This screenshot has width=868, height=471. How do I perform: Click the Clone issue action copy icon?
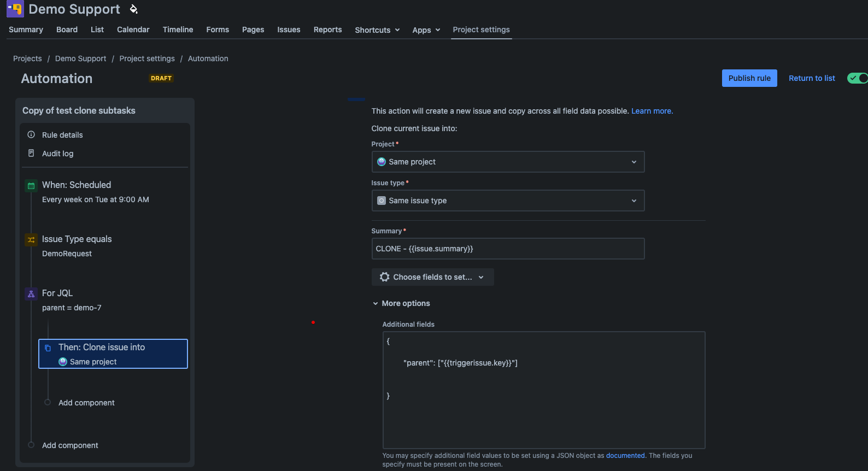[x=48, y=348]
